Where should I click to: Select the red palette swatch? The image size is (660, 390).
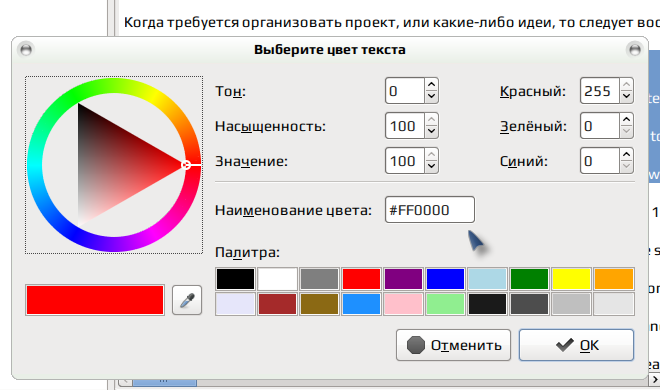[361, 279]
